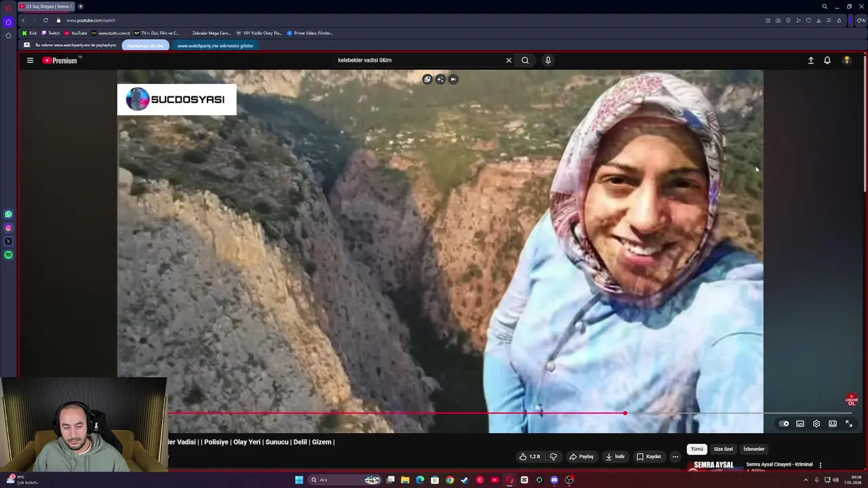Open Opera favorites heart icon in toolbar

(808, 20)
